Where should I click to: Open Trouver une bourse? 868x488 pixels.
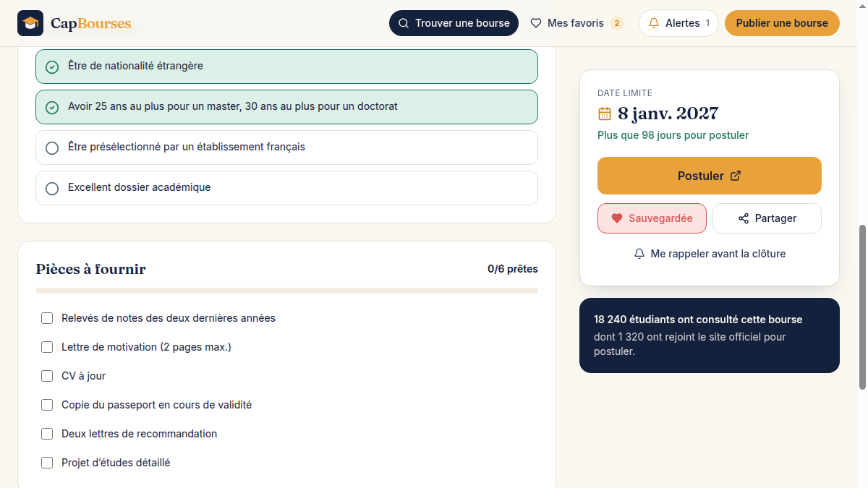click(454, 23)
